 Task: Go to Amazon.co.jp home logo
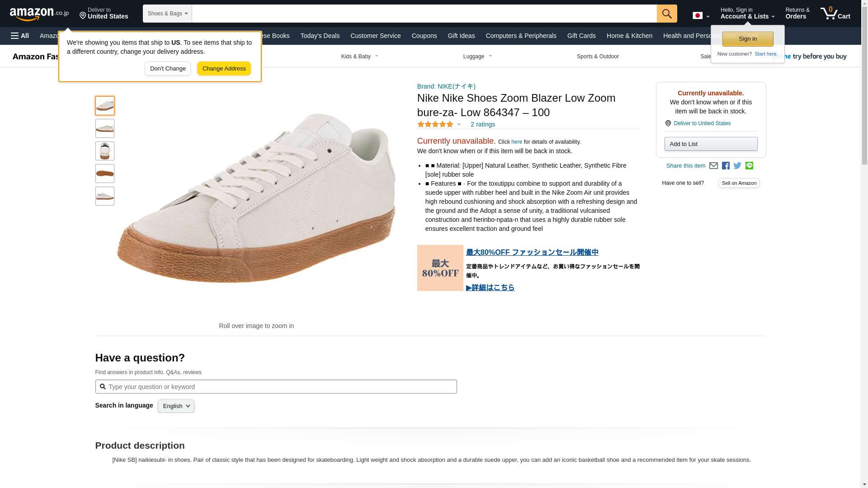coord(39,14)
